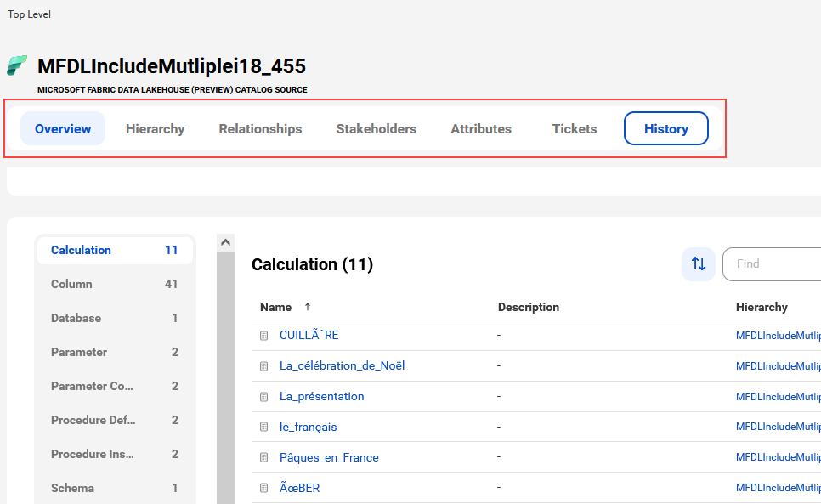Viewport: 821px width, 504px height.
Task: Click the Name column header
Action: [x=275, y=307]
